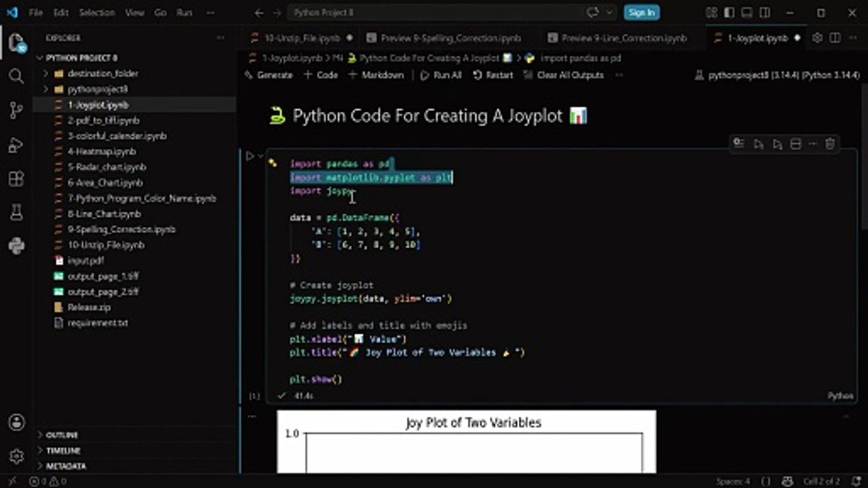Split the editor right

click(x=835, y=38)
